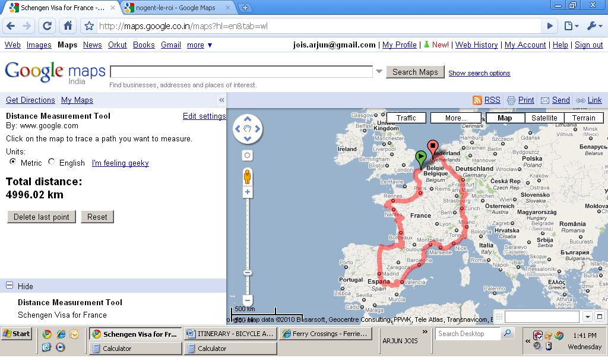The width and height of the screenshot is (608, 364).
Task: Click the Search Desktop field in the taskbar
Action: [468, 334]
